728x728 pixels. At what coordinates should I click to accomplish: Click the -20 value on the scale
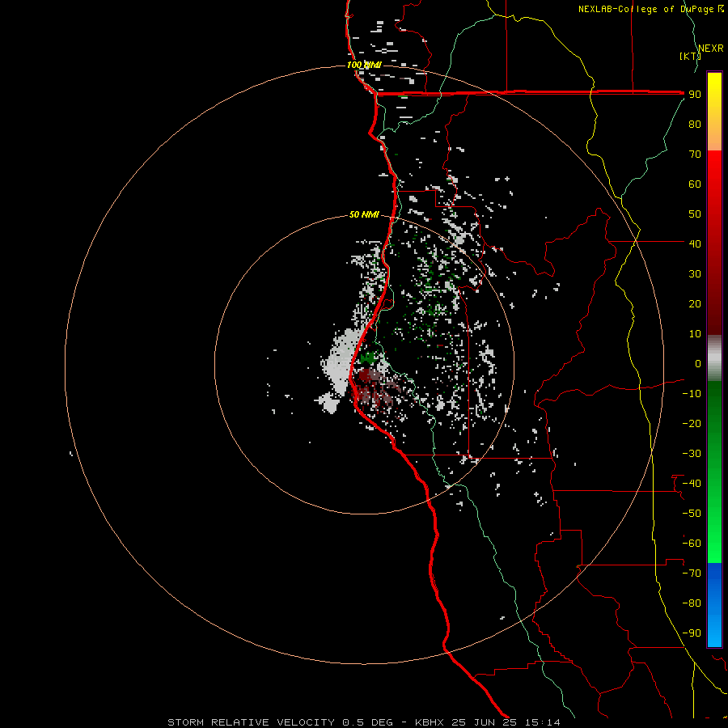pyautogui.click(x=692, y=423)
